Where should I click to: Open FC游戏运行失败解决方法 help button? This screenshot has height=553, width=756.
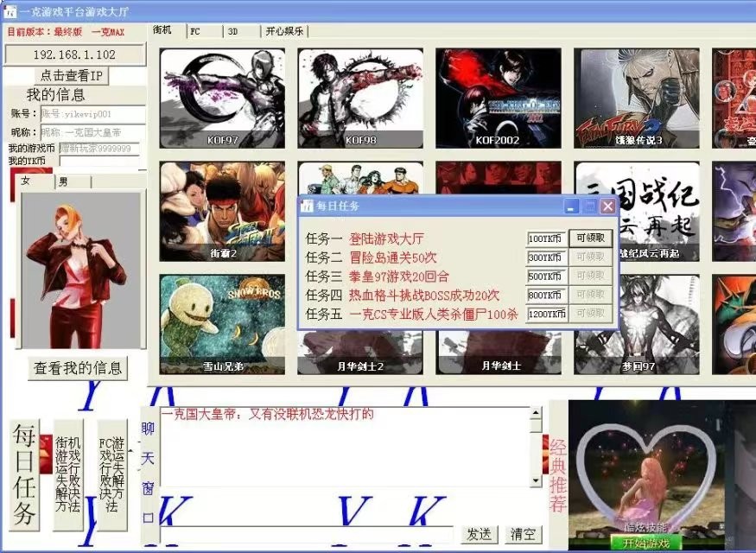(x=112, y=475)
